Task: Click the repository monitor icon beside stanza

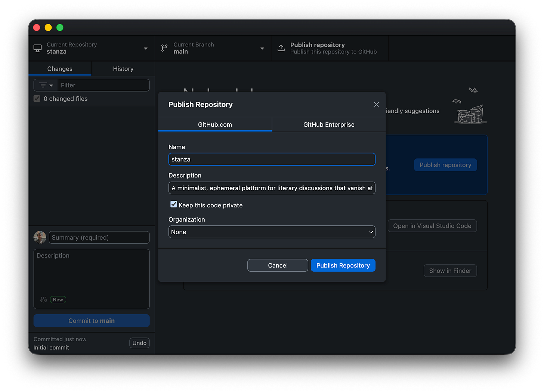Action: [x=37, y=48]
